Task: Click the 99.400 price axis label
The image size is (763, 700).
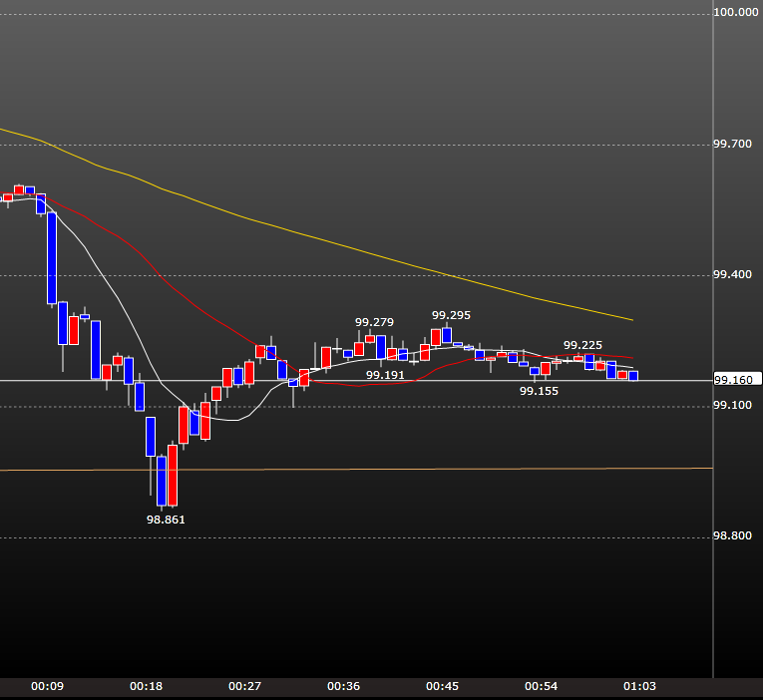Action: coord(732,275)
